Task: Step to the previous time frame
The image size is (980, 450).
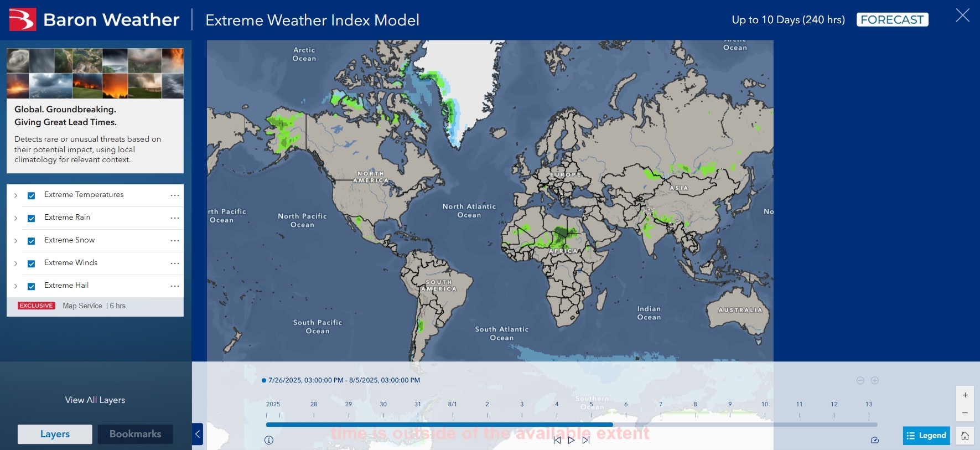Action: coord(557,440)
